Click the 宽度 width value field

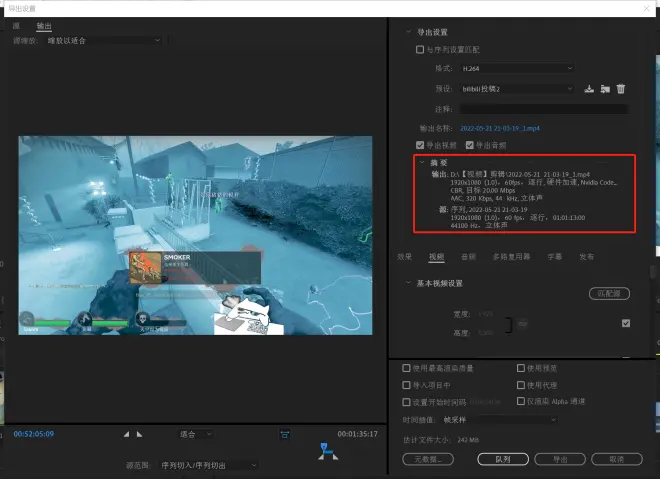pos(486,314)
